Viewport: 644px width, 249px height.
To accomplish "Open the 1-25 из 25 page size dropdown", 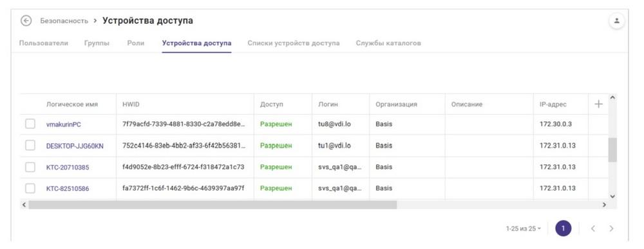I will [x=524, y=228].
